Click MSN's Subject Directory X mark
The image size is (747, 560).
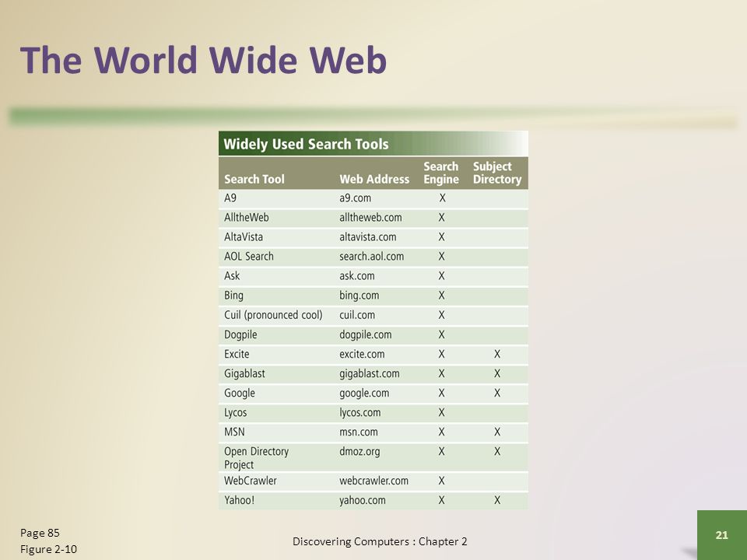click(x=497, y=432)
